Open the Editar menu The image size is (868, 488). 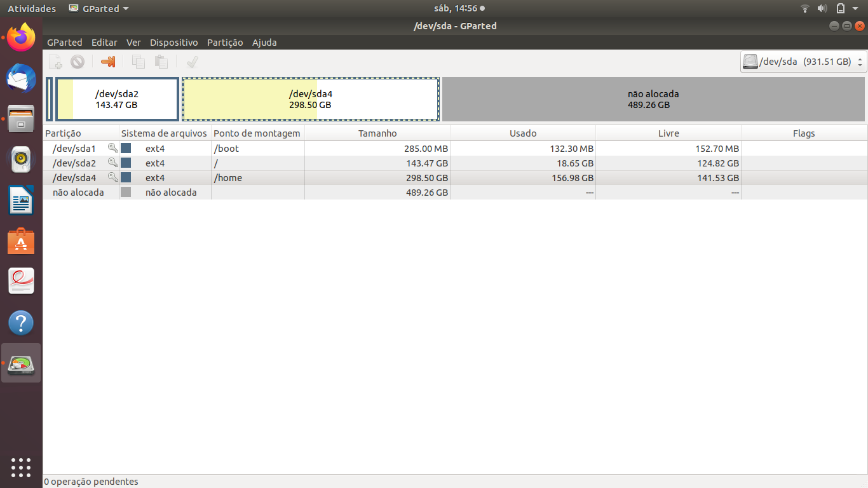click(104, 43)
